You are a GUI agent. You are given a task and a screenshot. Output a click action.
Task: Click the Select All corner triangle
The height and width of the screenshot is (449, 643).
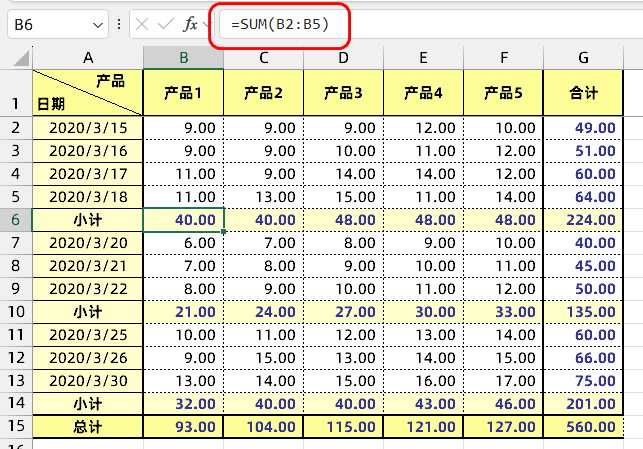(x=21, y=58)
